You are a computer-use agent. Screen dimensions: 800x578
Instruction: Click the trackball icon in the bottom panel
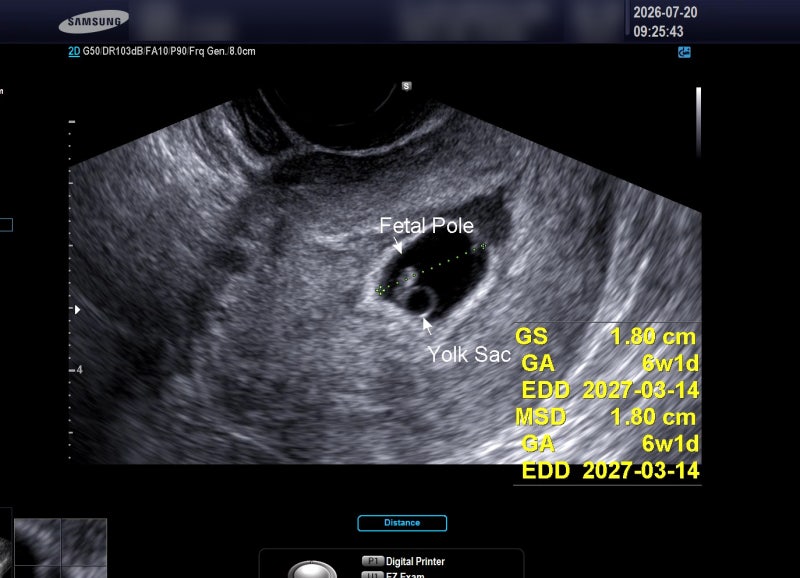click(x=312, y=569)
